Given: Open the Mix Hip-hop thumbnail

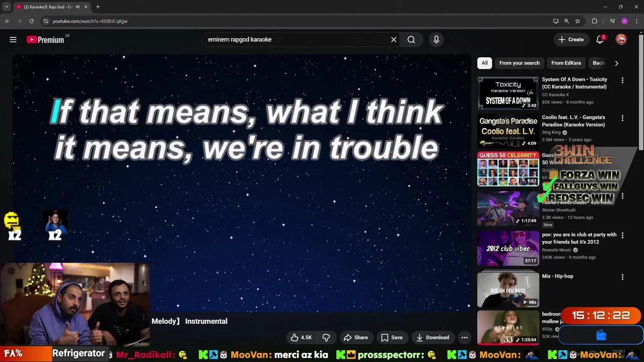Looking at the screenshot, I should (508, 290).
